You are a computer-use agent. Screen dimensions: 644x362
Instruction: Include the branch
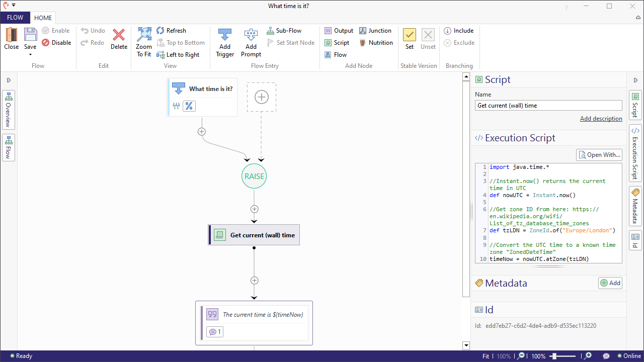(x=458, y=31)
